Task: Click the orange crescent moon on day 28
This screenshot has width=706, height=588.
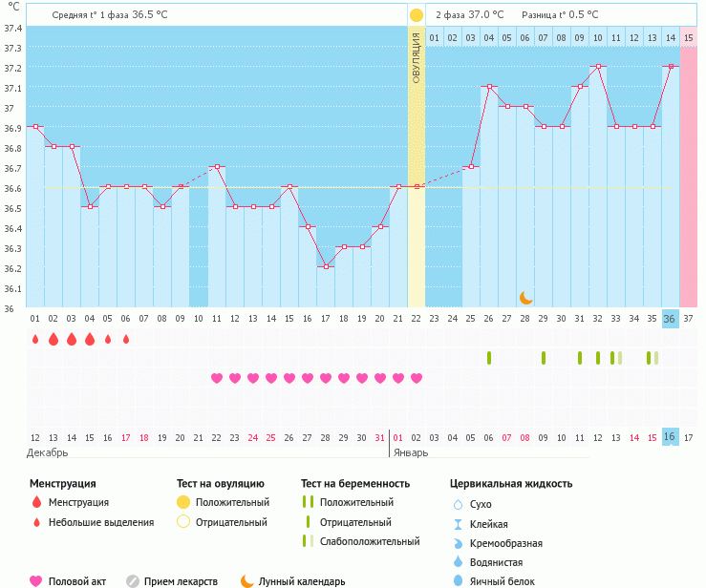Action: [x=525, y=298]
